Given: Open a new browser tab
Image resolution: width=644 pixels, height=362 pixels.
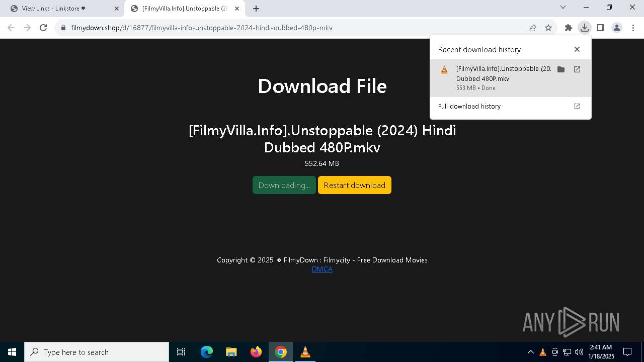Looking at the screenshot, I should pyautogui.click(x=256, y=9).
